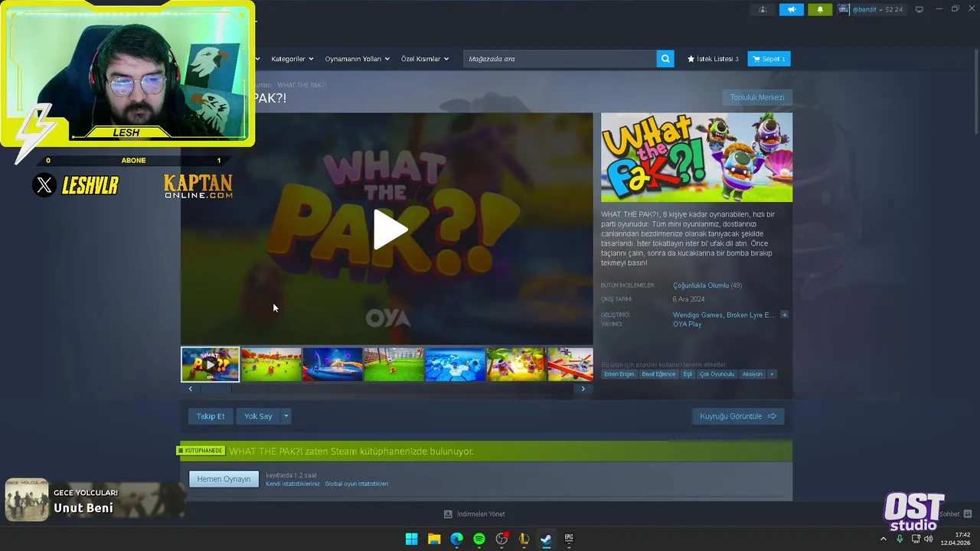Select the first trailer thumbnail in strip
The height and width of the screenshot is (551, 980).
211,364
